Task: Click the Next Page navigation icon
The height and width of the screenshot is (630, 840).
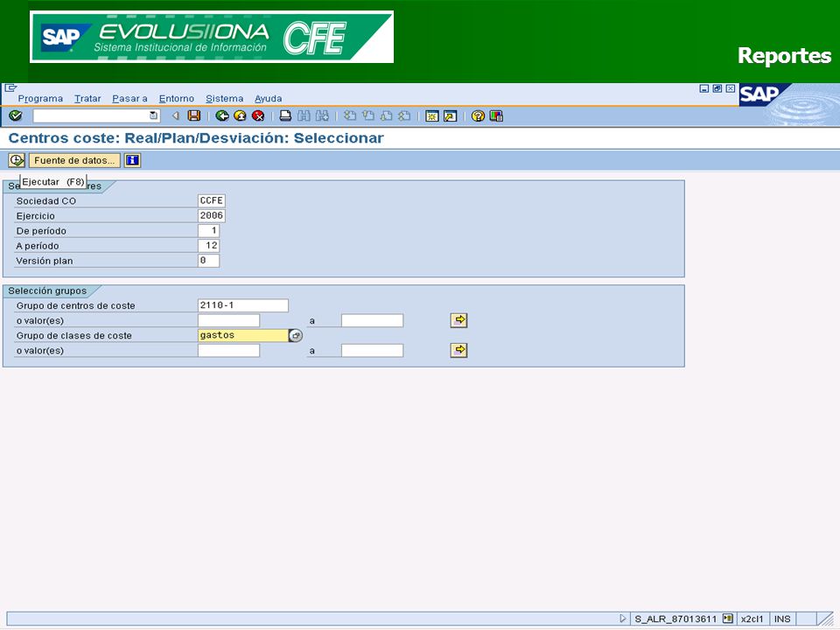Action: tap(386, 115)
